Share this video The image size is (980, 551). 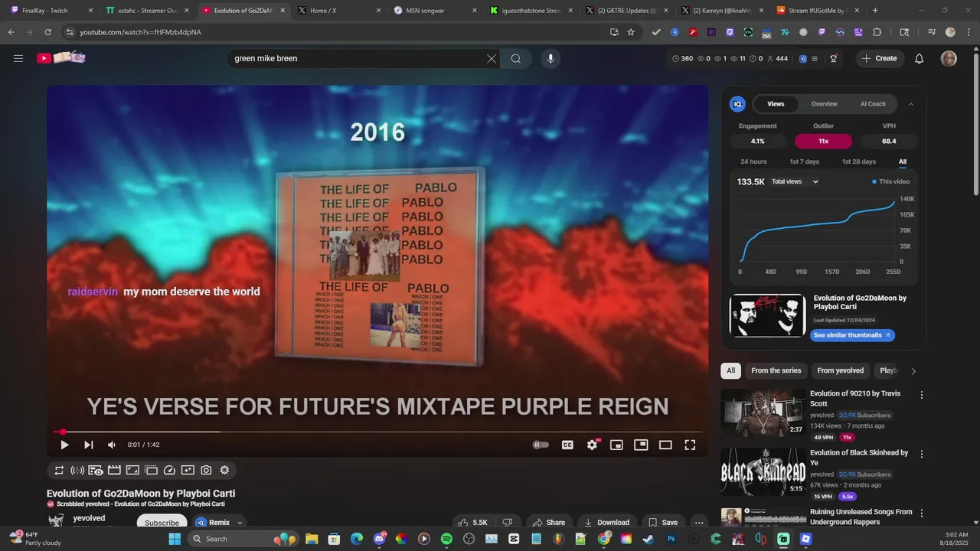click(x=548, y=523)
